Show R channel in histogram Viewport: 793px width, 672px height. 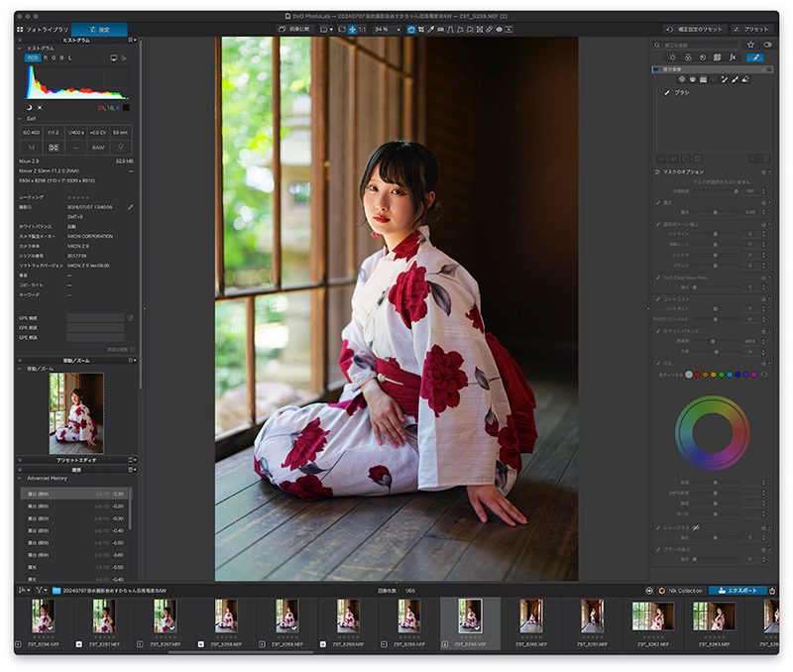46,57
